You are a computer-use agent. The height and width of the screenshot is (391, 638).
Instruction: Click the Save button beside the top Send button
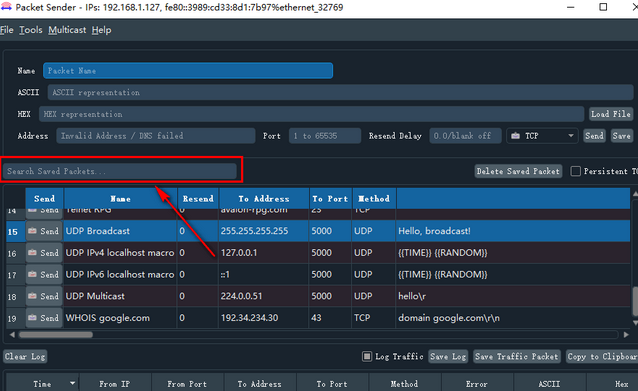click(621, 136)
